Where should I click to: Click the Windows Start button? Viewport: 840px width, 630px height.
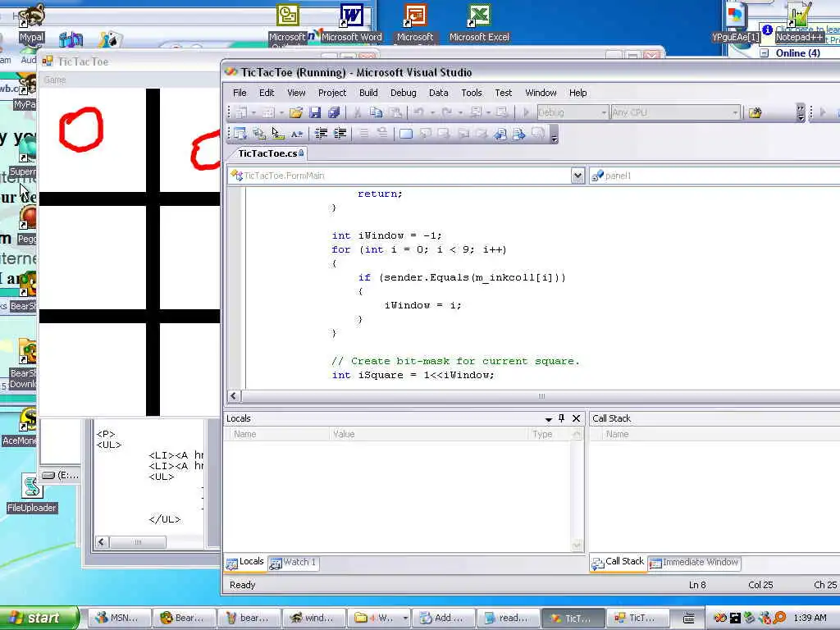pyautogui.click(x=39, y=618)
